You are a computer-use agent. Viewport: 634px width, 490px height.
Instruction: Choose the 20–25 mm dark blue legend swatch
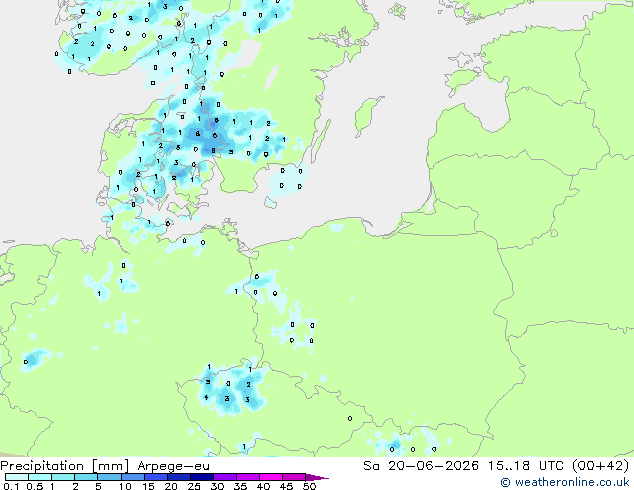pyautogui.click(x=179, y=477)
